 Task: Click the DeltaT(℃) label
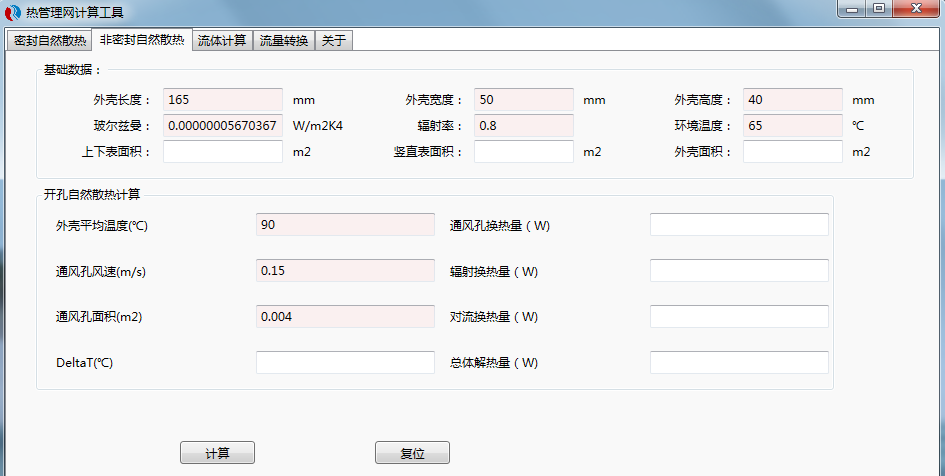point(84,363)
